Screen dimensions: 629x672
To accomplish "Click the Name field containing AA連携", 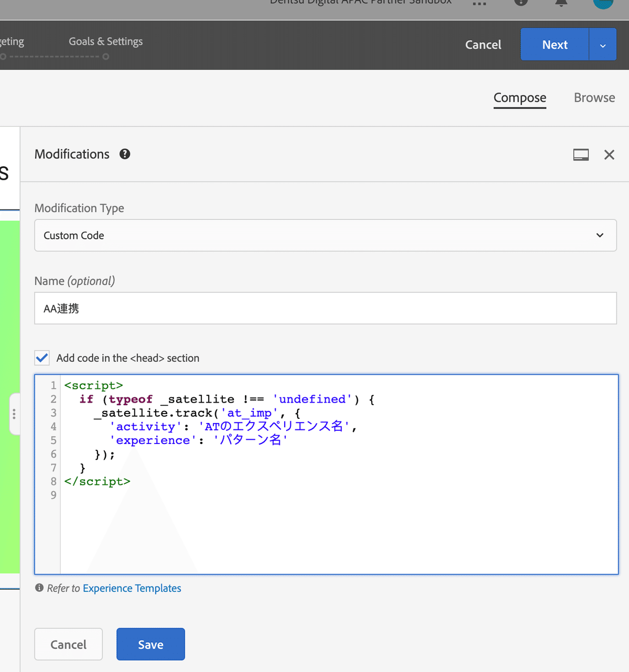I will pos(326,308).
